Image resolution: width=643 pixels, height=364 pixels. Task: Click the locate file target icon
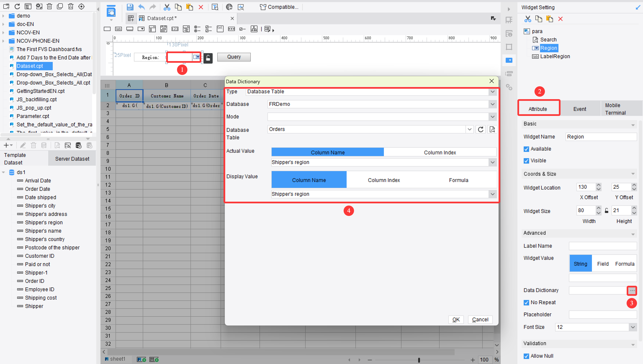click(x=81, y=6)
